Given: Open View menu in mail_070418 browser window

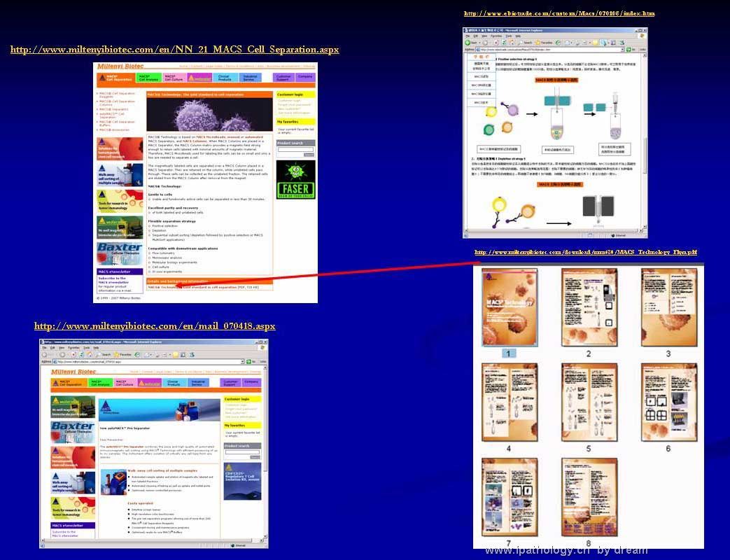Looking at the screenshot, I should 62,348.
